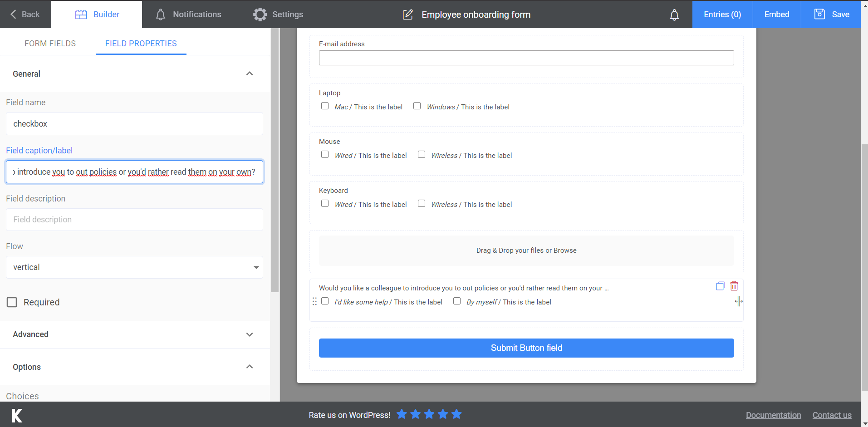
Task: Open notifications via the bell icon
Action: [x=674, y=15]
